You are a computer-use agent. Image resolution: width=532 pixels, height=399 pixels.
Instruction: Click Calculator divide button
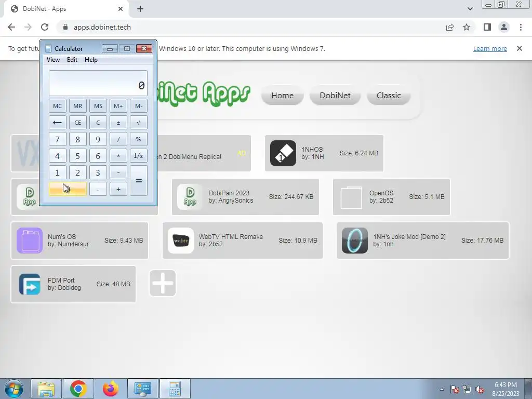118,139
